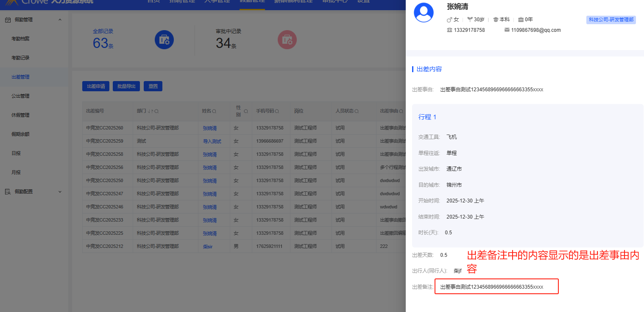Click the 手机号码 column search icon

point(277,111)
